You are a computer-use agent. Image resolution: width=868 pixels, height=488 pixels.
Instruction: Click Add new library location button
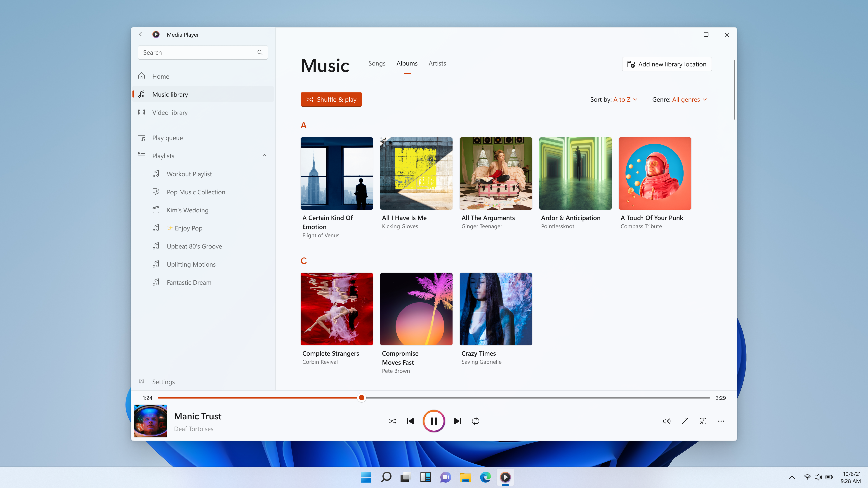coord(667,64)
